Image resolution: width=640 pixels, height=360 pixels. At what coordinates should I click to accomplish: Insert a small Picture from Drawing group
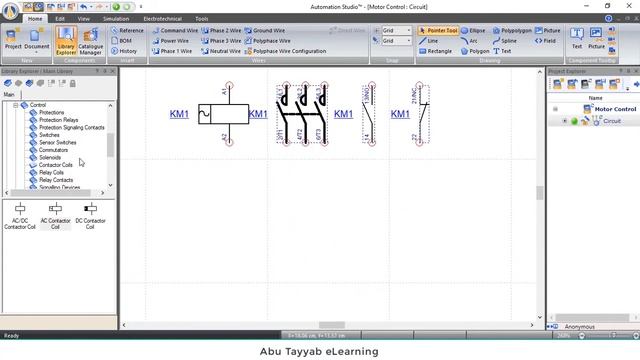point(547,30)
